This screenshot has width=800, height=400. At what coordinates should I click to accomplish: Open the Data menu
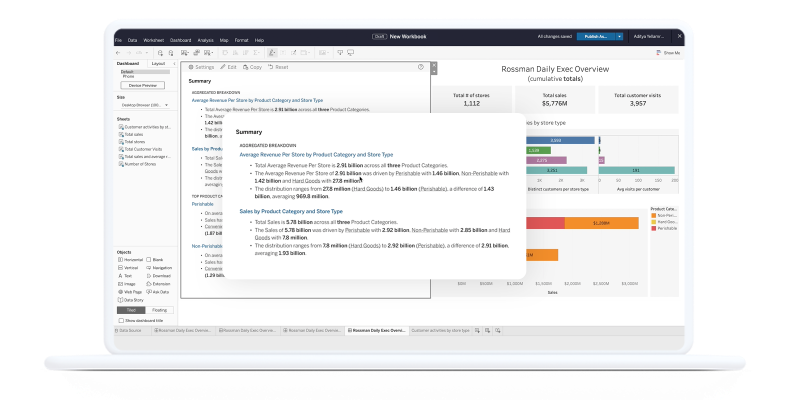tap(132, 40)
